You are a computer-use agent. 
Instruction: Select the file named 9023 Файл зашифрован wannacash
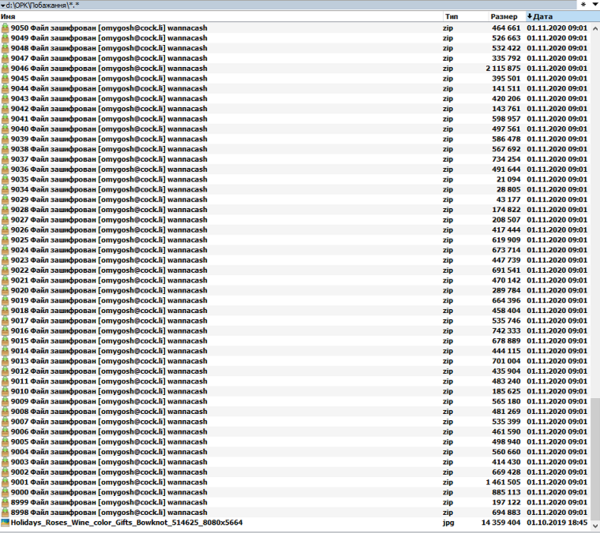(109, 260)
